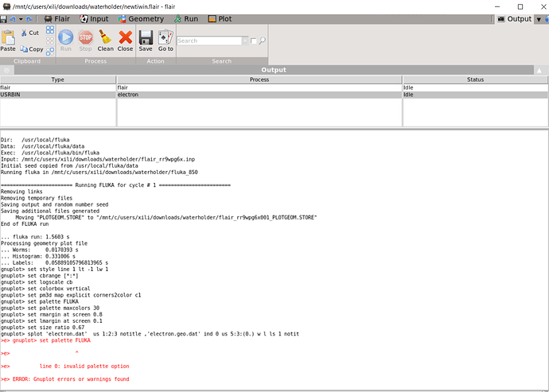Select the USRBIN row in process list
Image resolution: width=549 pixels, height=392 pixels.
274,95
